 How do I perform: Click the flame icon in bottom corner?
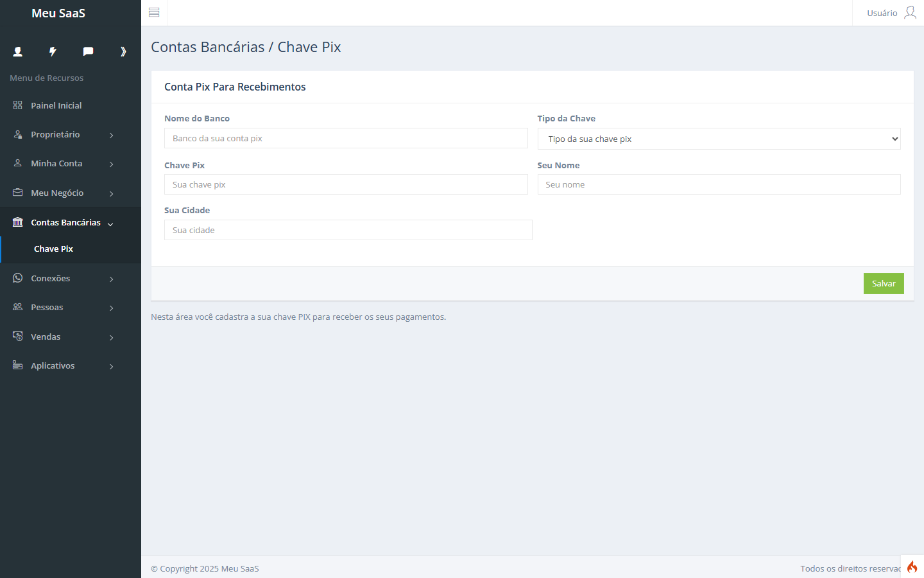[x=912, y=566]
